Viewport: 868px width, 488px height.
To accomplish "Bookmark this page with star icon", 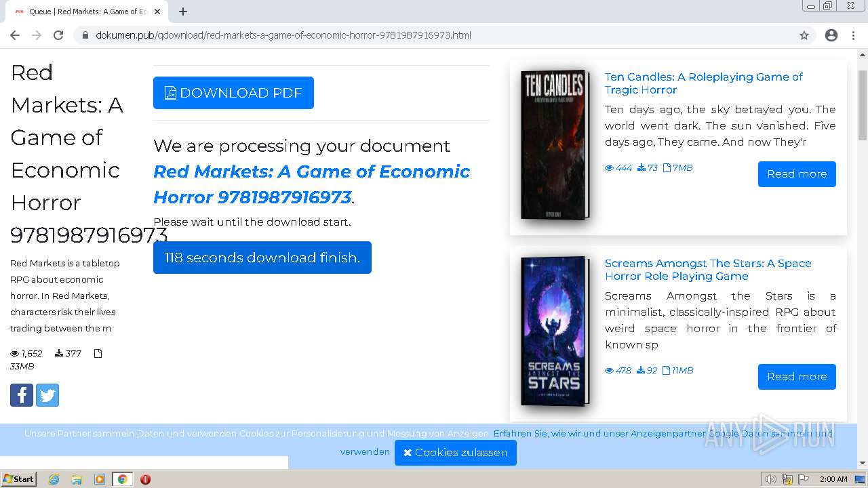I will click(x=804, y=35).
